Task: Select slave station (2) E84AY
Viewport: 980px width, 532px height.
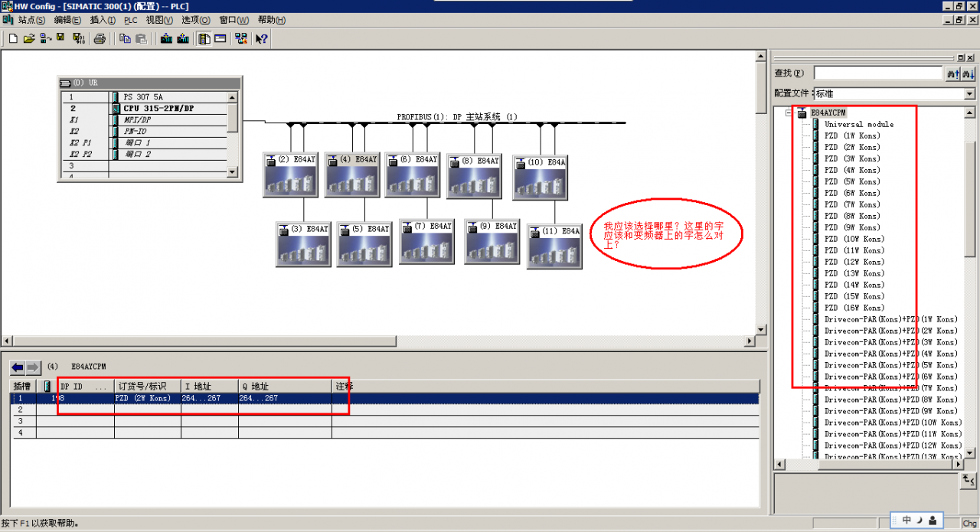Action: point(290,175)
